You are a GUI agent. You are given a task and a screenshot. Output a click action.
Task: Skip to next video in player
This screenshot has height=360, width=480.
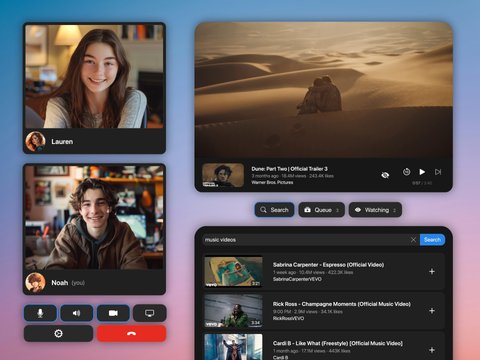pyautogui.click(x=438, y=172)
